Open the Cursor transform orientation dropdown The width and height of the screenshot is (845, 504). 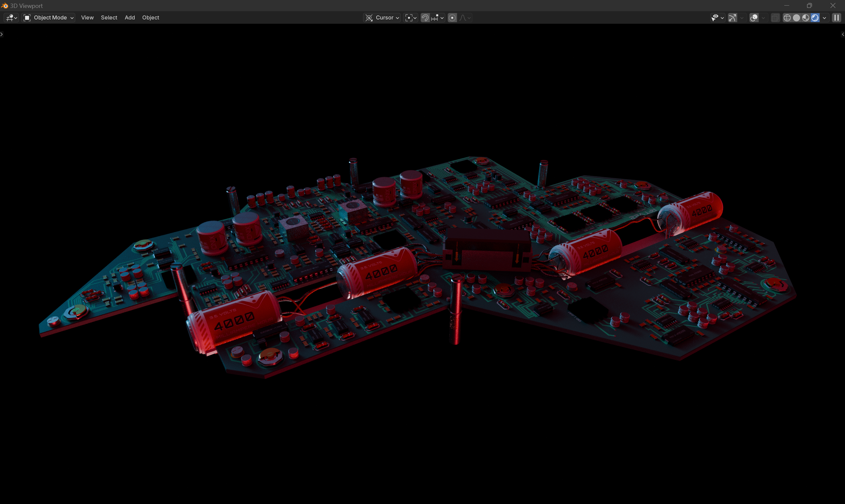tap(382, 18)
